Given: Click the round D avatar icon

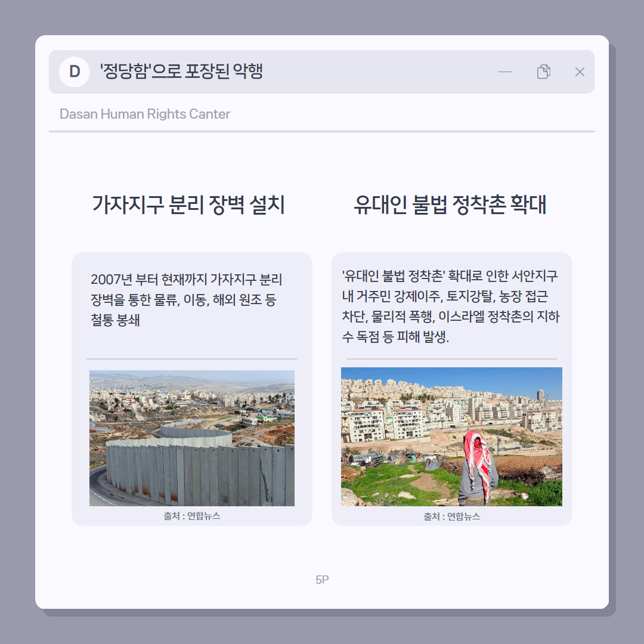Looking at the screenshot, I should (x=75, y=72).
